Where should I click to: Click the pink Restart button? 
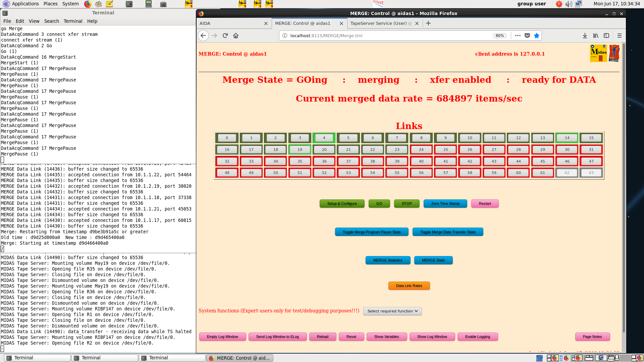tap(485, 204)
